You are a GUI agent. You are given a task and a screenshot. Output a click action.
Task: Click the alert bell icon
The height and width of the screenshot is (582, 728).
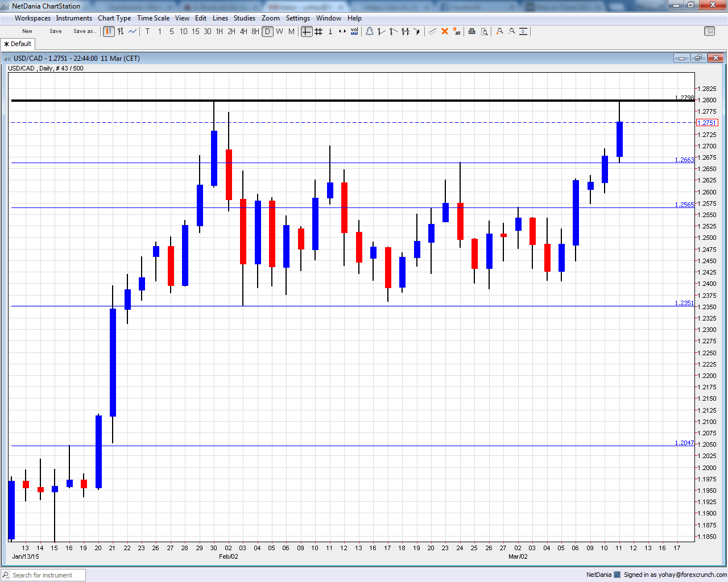pos(370,31)
